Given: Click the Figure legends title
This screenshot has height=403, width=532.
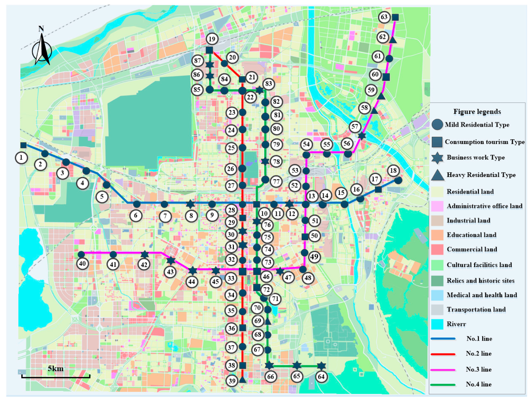Looking at the screenshot, I should tap(477, 112).
